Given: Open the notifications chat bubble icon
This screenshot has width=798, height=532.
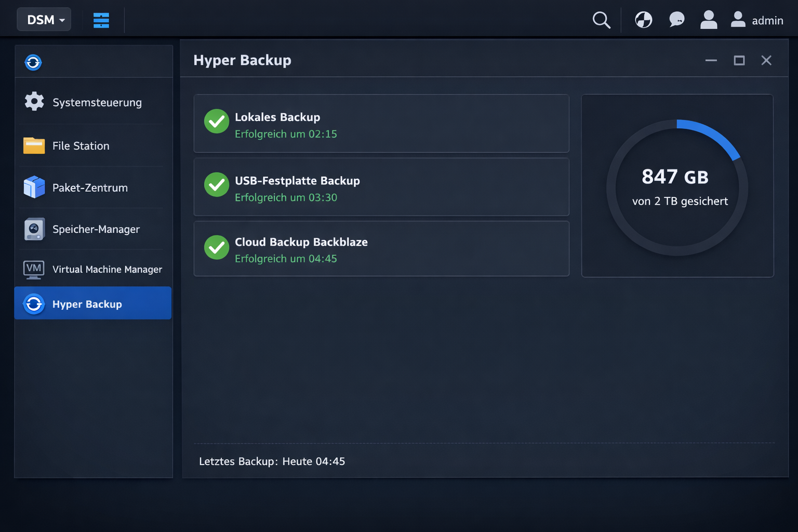Looking at the screenshot, I should coord(676,20).
